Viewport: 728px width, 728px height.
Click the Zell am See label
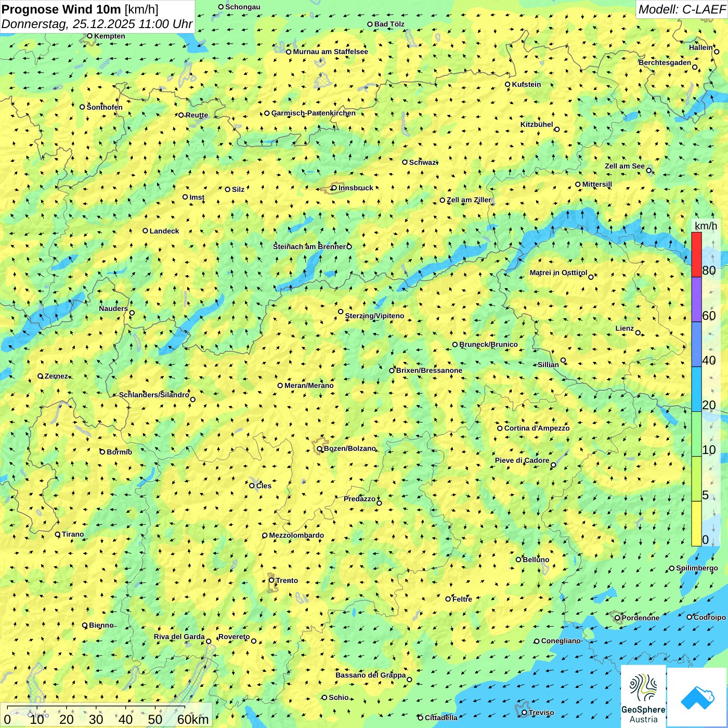click(x=625, y=166)
